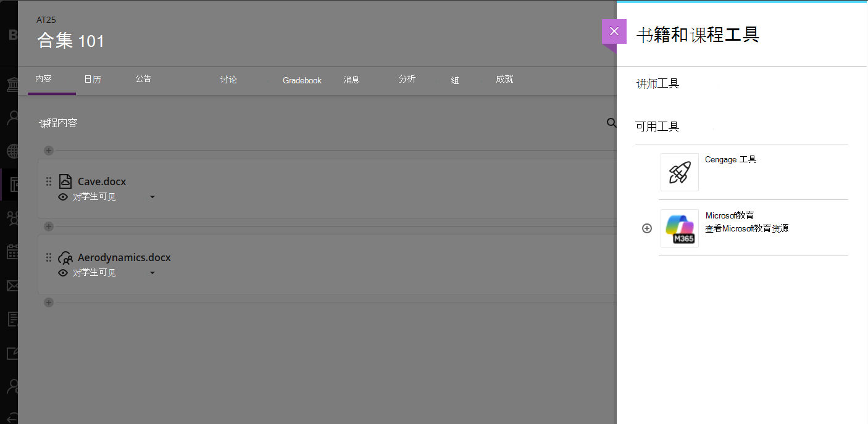Switch to the 成就 tab
This screenshot has width=868, height=424.
504,79
